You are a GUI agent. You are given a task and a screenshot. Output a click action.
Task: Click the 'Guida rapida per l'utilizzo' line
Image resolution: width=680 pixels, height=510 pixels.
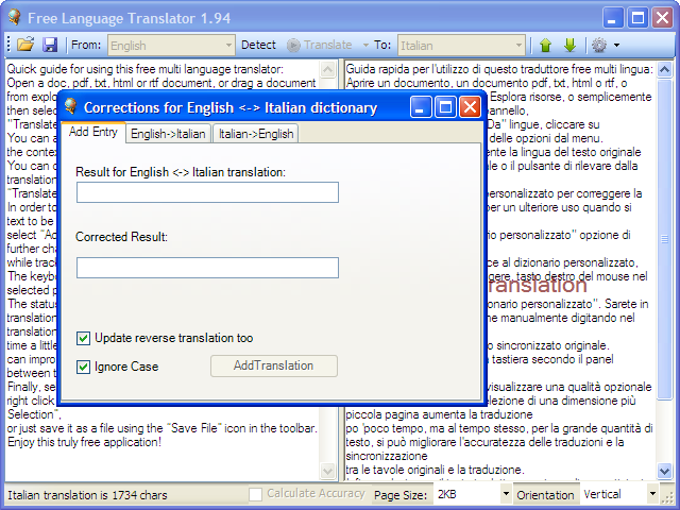500,69
